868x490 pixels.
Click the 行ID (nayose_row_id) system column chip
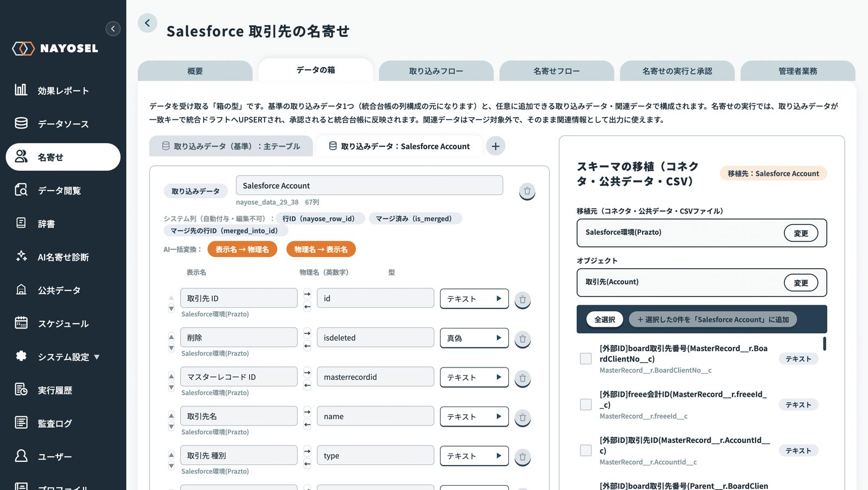click(320, 218)
